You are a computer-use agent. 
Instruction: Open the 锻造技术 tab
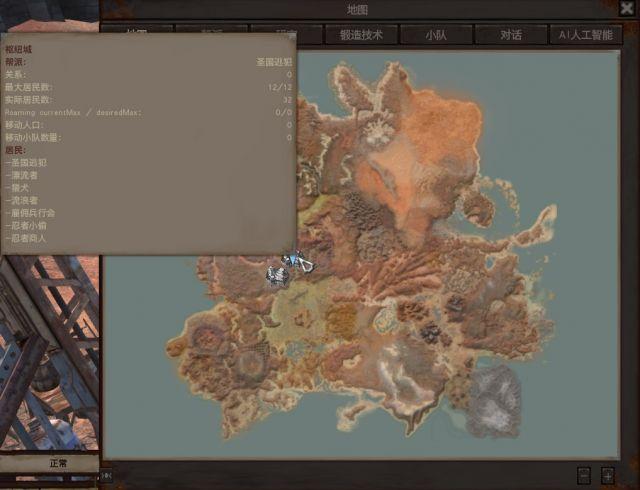pos(360,34)
